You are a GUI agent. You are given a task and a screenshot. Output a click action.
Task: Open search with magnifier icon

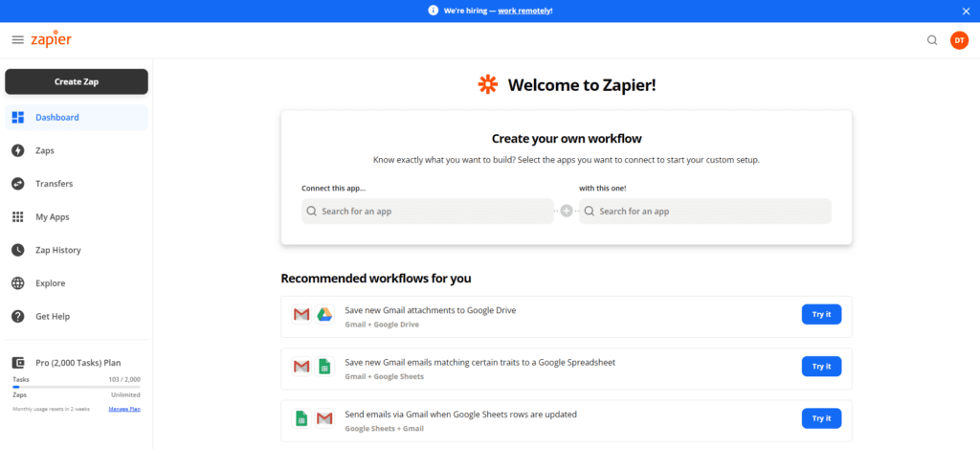coord(932,40)
